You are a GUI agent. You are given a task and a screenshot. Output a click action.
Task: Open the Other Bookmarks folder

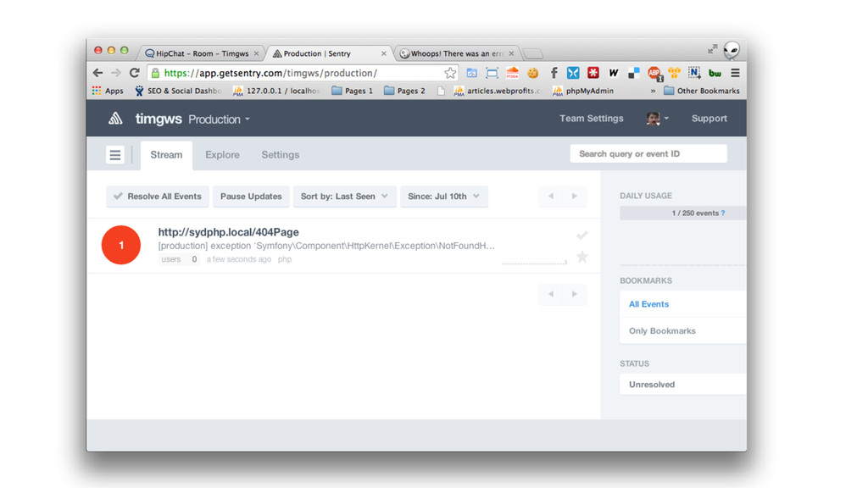(701, 91)
